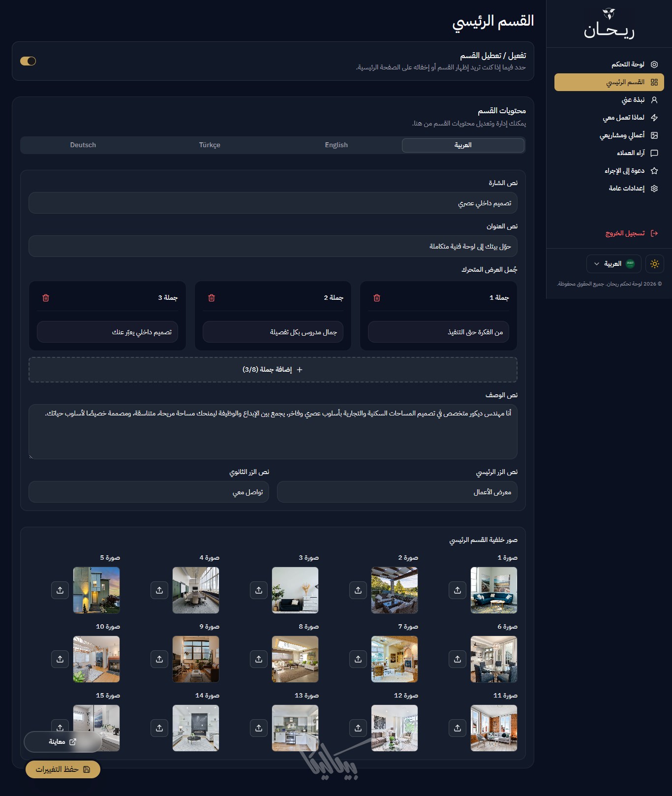672x796 pixels.
Task: Open the Deutsch language tab
Action: 83,145
